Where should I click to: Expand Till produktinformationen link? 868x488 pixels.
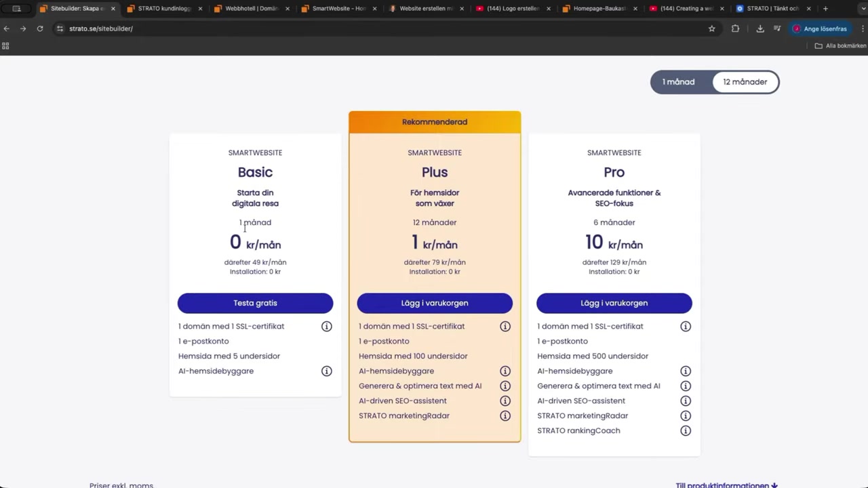pos(726,485)
